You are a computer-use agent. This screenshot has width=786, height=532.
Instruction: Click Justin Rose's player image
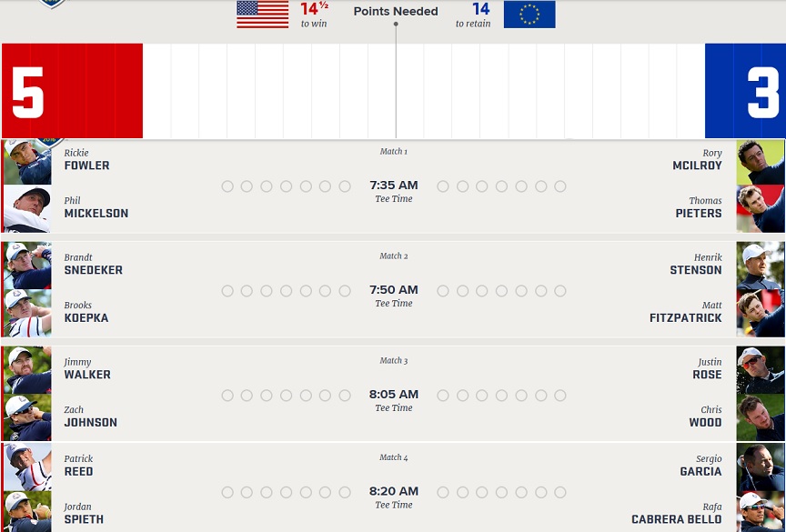point(761,370)
